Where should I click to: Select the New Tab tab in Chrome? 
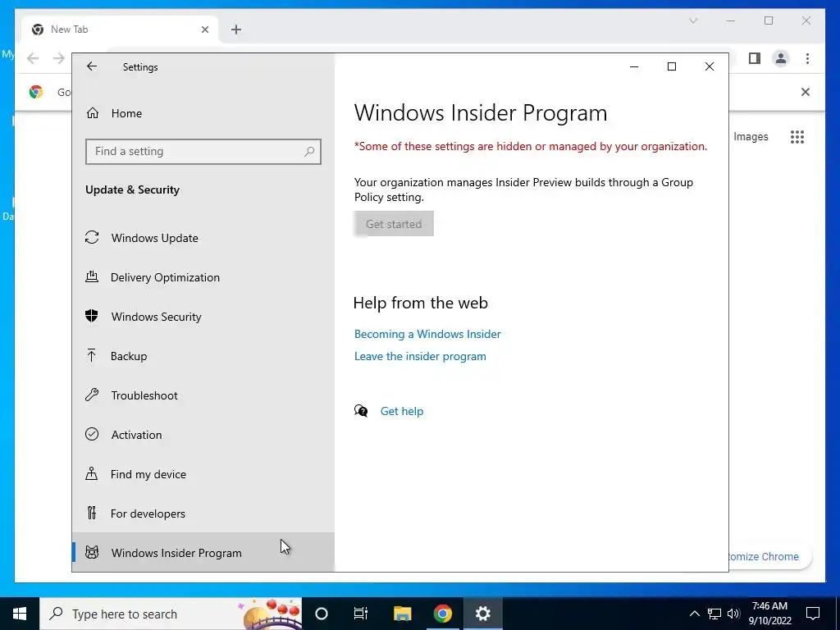coord(120,30)
